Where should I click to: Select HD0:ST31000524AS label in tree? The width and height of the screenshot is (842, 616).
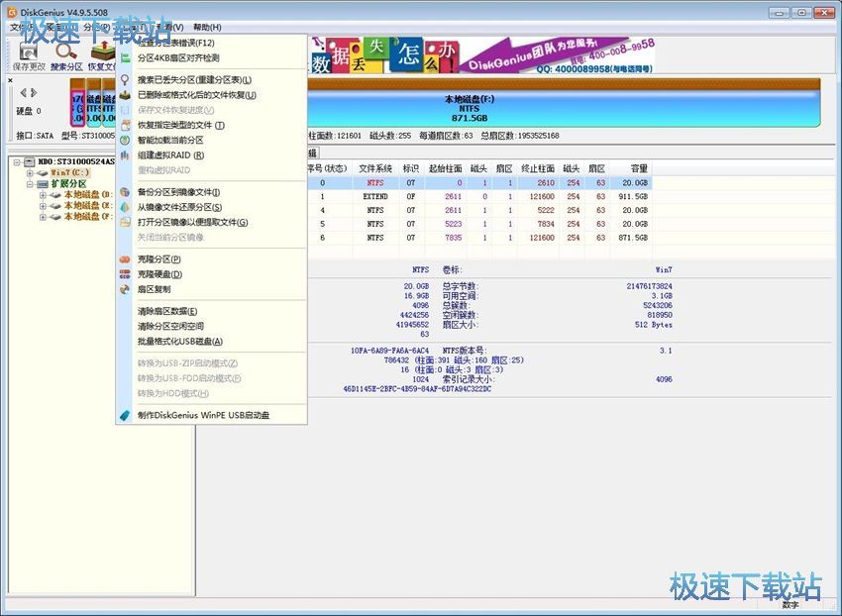coord(76,161)
